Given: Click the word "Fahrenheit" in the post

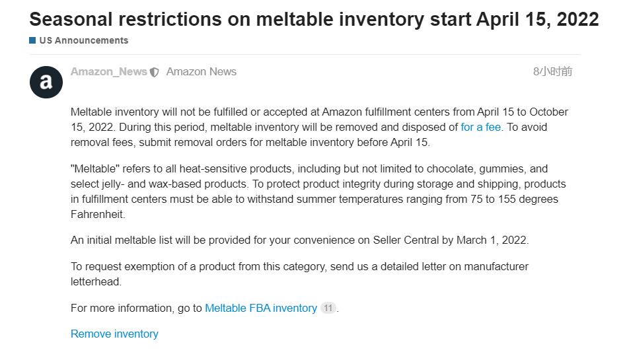Looking at the screenshot, I should [96, 215].
